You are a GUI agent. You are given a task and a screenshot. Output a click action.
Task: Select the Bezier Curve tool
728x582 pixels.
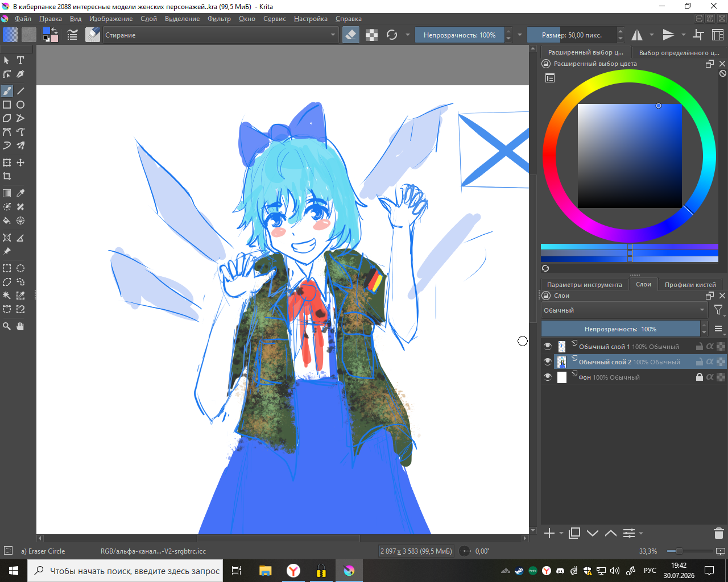tap(7, 132)
